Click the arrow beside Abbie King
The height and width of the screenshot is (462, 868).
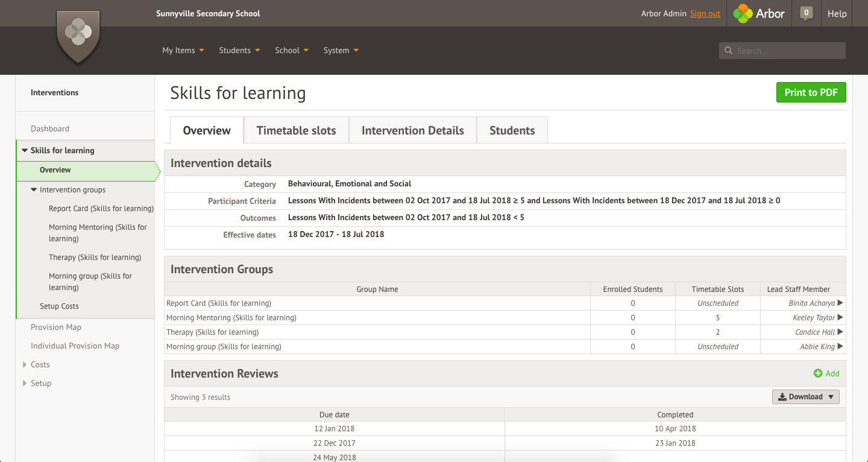[840, 347]
